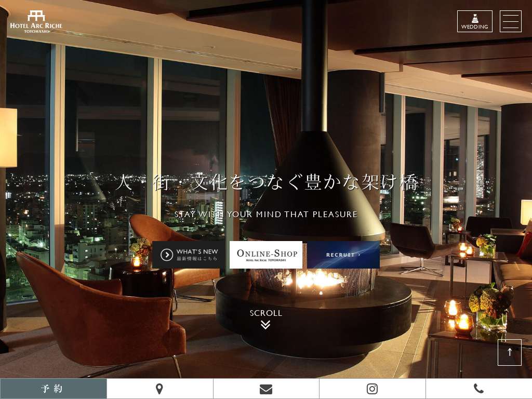Open the hotel's Instagram icon

372,389
